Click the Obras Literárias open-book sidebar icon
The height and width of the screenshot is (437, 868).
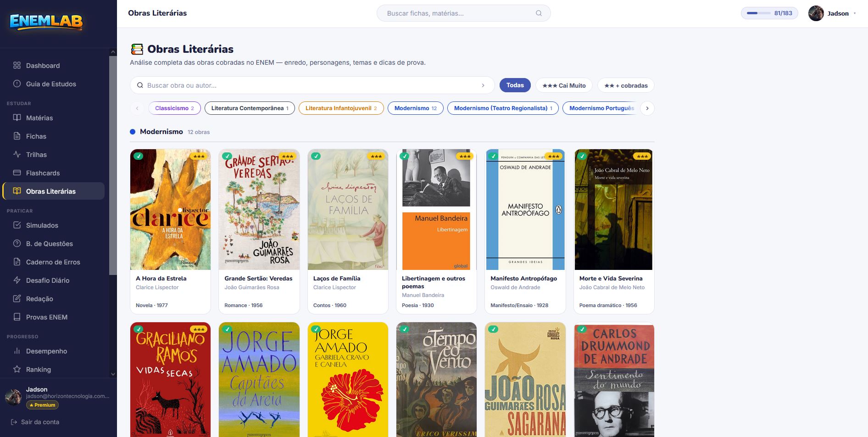pyautogui.click(x=17, y=191)
